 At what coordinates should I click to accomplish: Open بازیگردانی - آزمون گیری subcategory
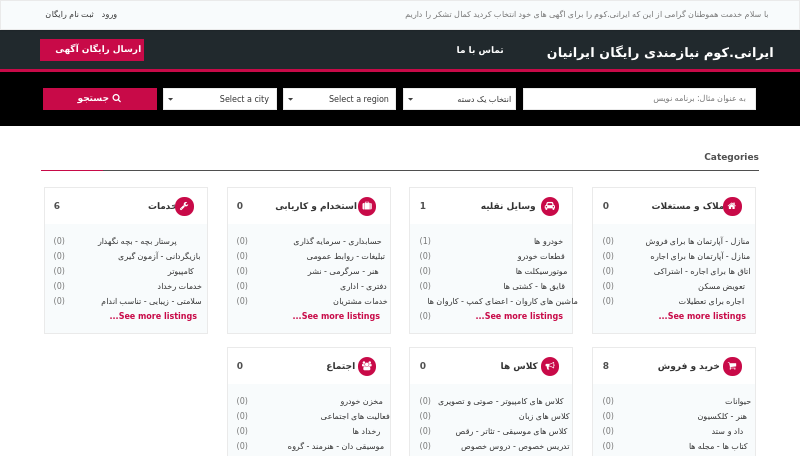(159, 257)
